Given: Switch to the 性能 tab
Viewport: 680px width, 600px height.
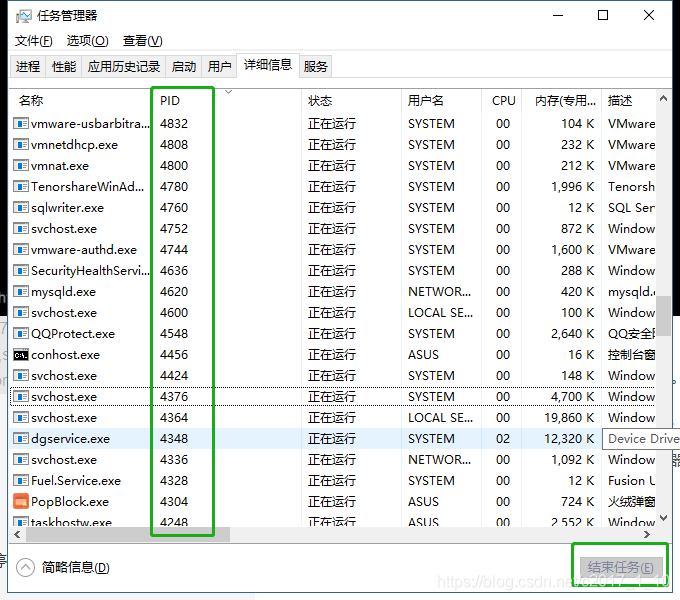Looking at the screenshot, I should [x=64, y=66].
